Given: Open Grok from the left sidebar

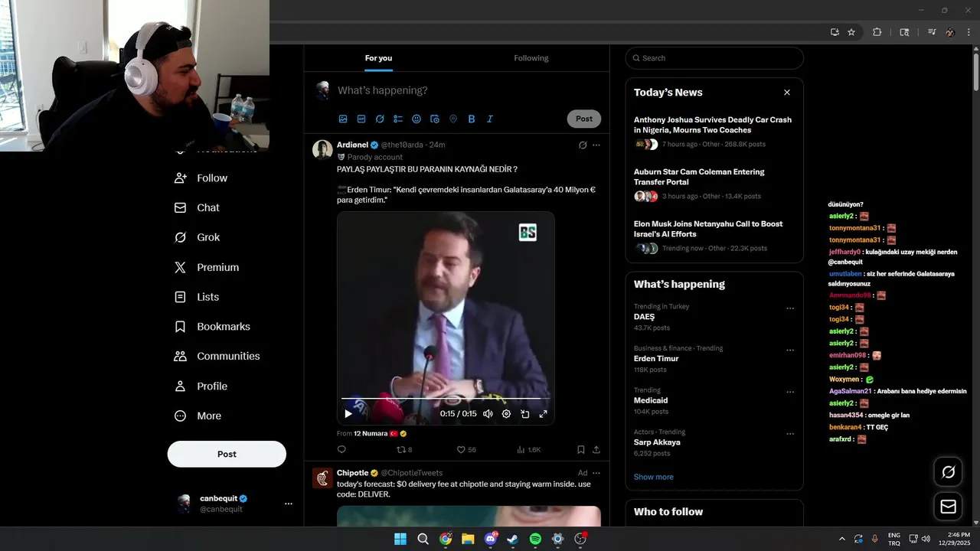Looking at the screenshot, I should click(198, 237).
